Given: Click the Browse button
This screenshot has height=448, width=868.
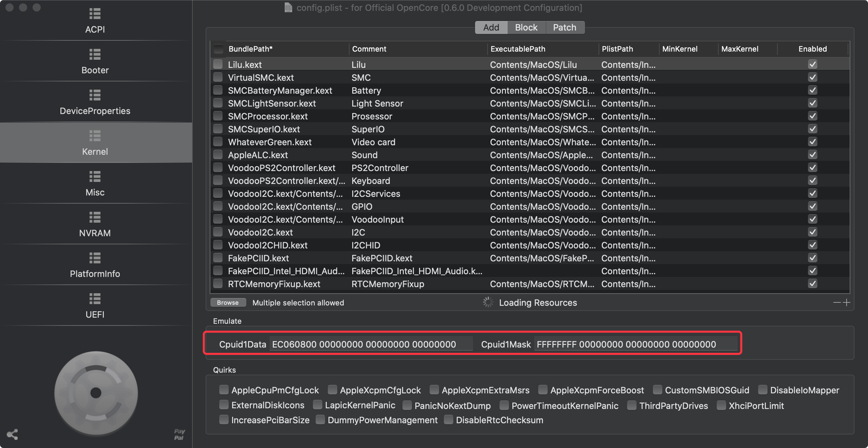Looking at the screenshot, I should coord(228,302).
